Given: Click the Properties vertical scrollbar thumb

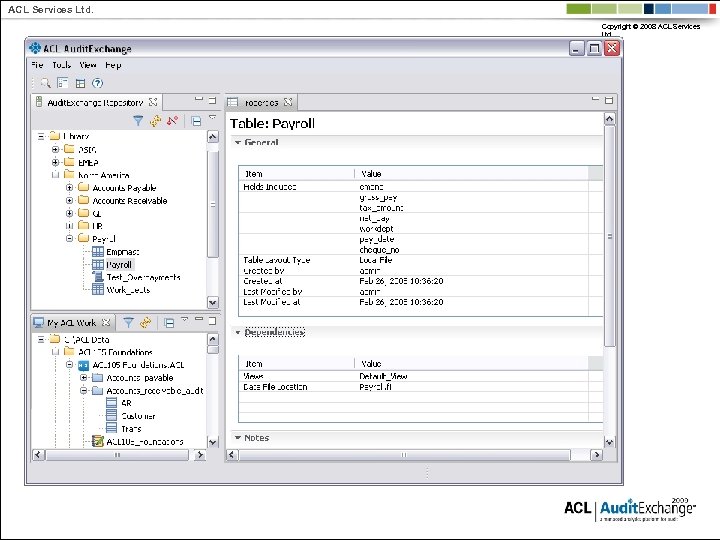Looking at the screenshot, I should [609, 236].
